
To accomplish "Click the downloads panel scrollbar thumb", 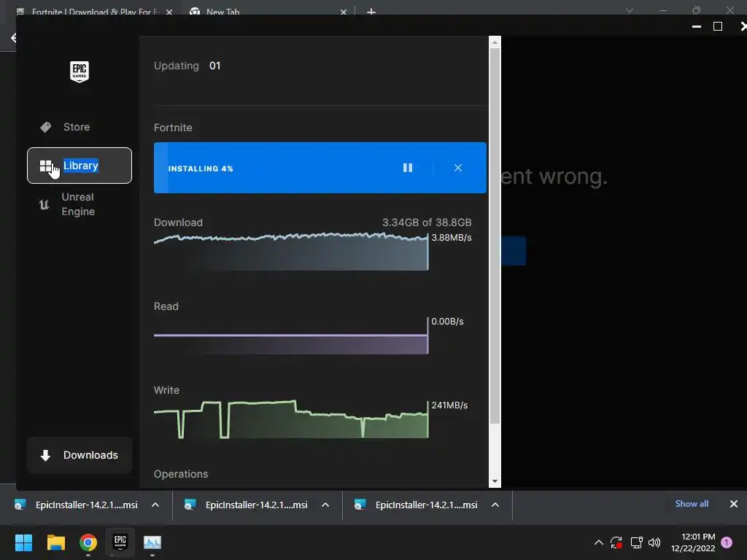I will pyautogui.click(x=495, y=236).
